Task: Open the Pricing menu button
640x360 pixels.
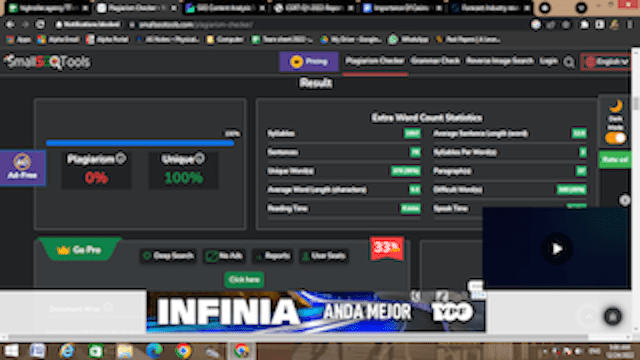Action: 309,62
